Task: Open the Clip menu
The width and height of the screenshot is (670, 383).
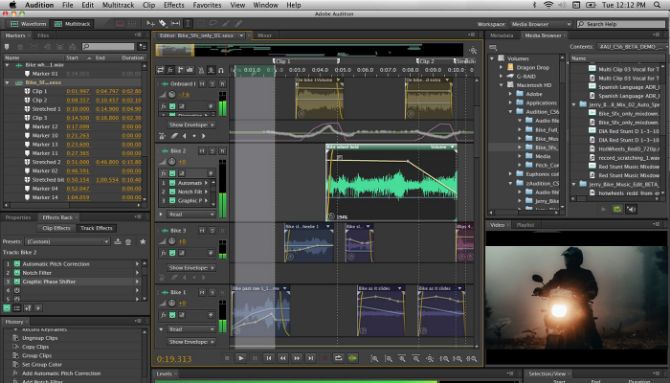Action: 149,5
